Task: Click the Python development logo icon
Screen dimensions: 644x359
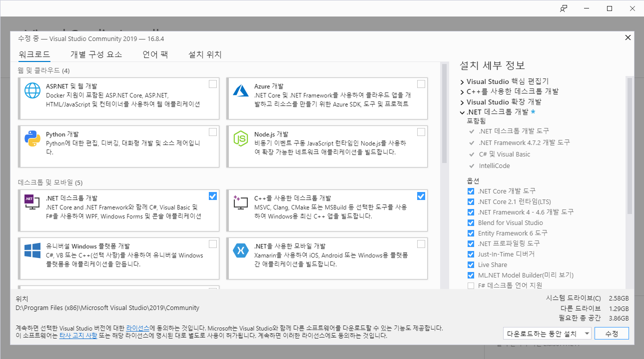Action: (32, 138)
